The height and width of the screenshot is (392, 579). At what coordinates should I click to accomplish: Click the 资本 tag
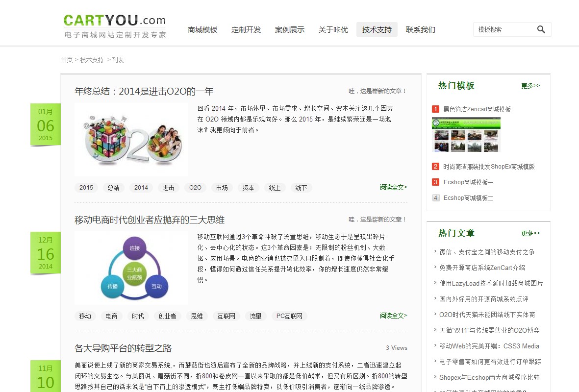tap(248, 188)
